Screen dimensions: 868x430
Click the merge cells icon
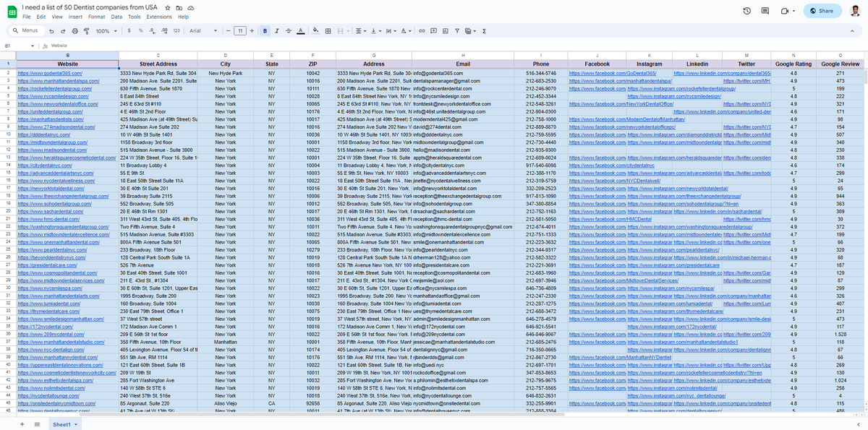point(341,31)
